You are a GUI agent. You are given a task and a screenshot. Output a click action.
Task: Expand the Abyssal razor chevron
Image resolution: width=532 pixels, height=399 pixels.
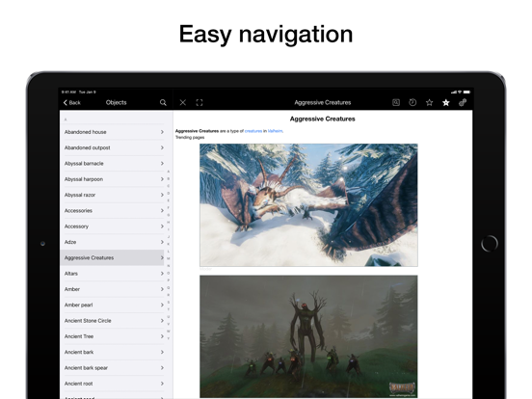162,195
